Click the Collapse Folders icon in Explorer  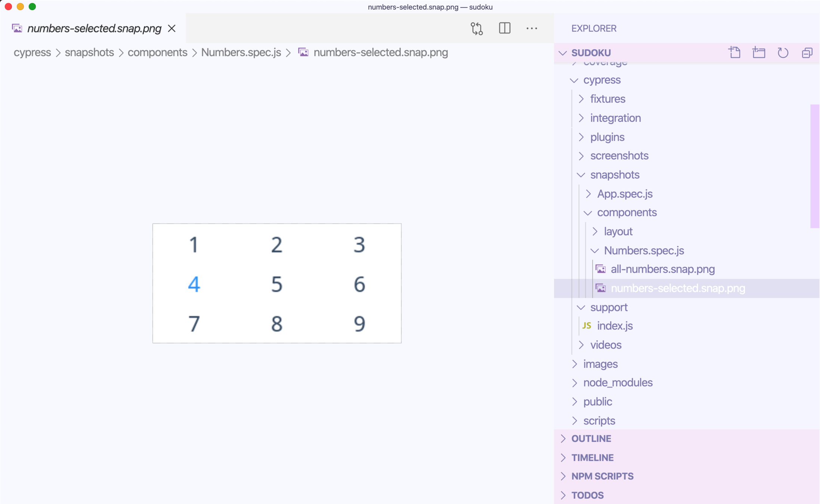point(807,53)
